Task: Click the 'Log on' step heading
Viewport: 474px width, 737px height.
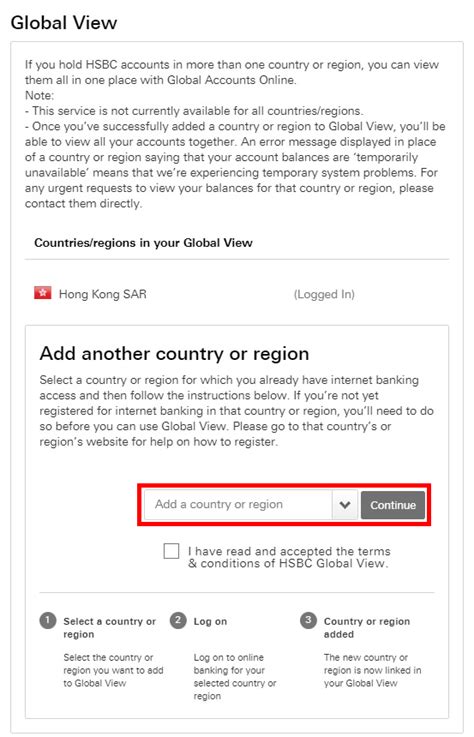Action: click(x=210, y=621)
